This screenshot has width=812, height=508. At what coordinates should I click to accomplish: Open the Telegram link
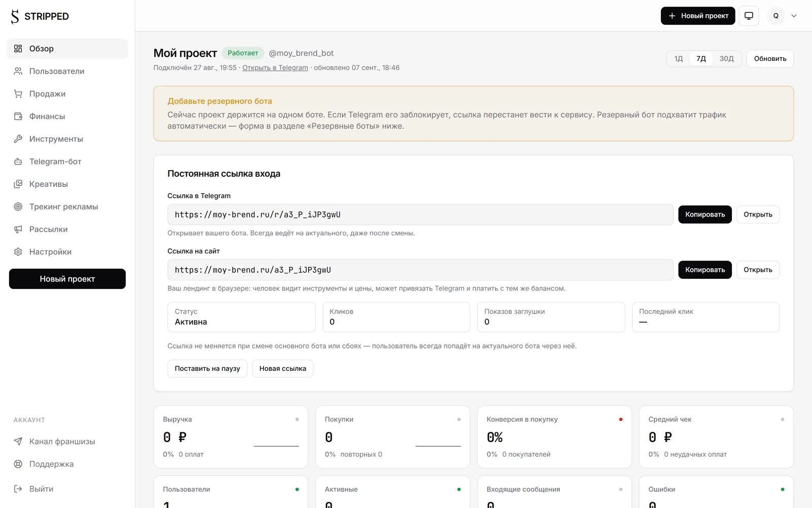758,214
